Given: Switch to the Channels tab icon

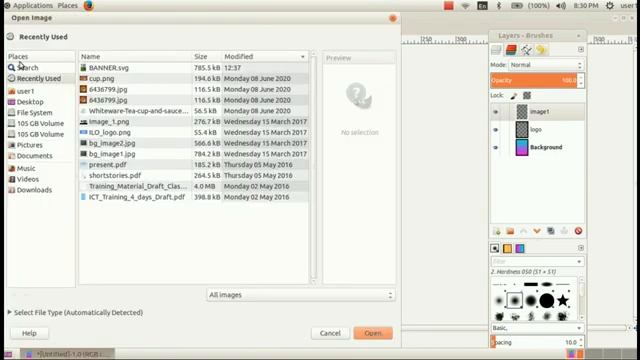Looking at the screenshot, I should [x=511, y=50].
